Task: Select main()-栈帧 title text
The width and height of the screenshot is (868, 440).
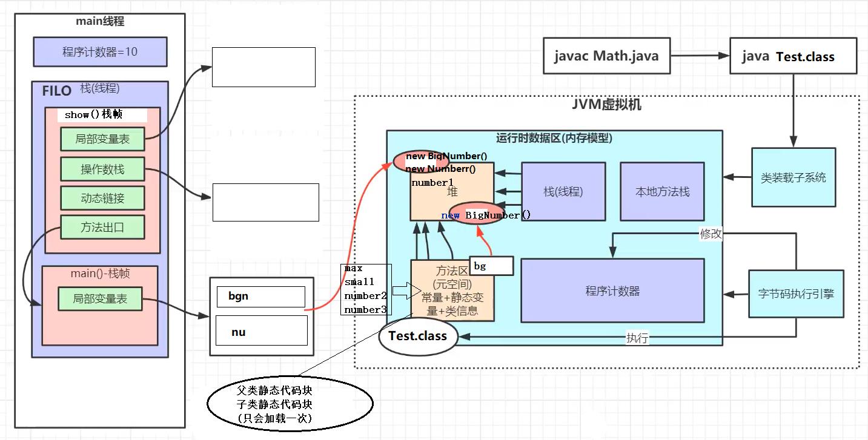Action: tap(100, 274)
